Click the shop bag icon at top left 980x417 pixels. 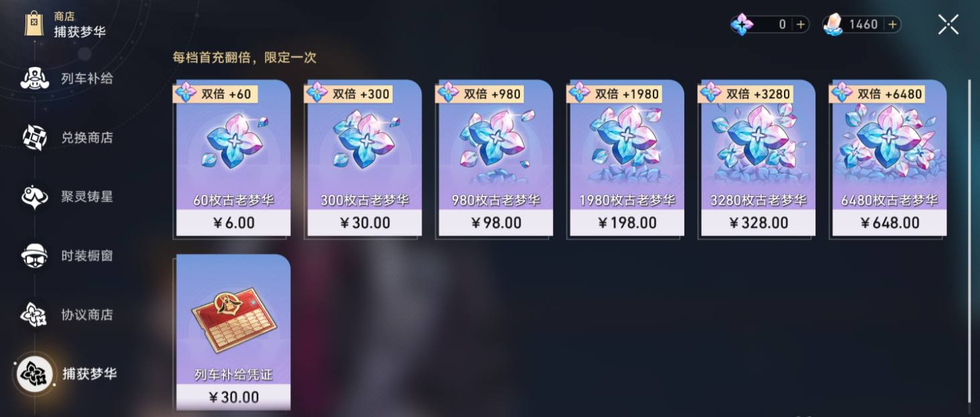tap(33, 23)
